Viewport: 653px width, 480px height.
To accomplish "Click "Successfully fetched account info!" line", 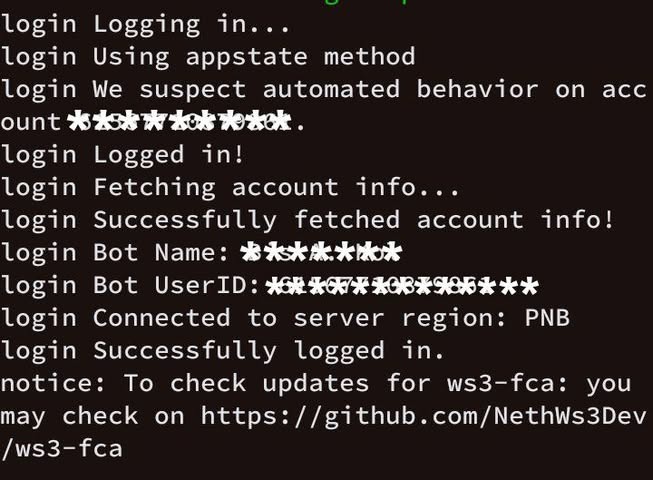I will pos(307,220).
